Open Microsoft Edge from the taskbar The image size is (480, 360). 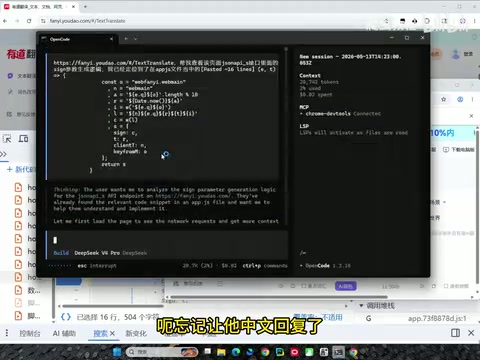[x=236, y=352]
